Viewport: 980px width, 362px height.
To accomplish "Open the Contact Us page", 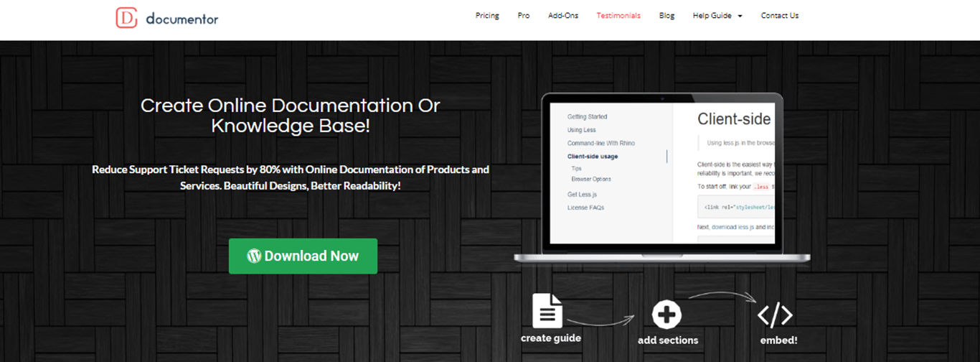I will click(780, 16).
